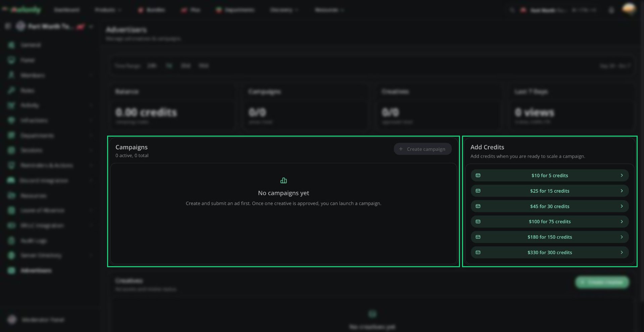Pick the $180 for 150 credits option
644x332 pixels.
(x=550, y=237)
